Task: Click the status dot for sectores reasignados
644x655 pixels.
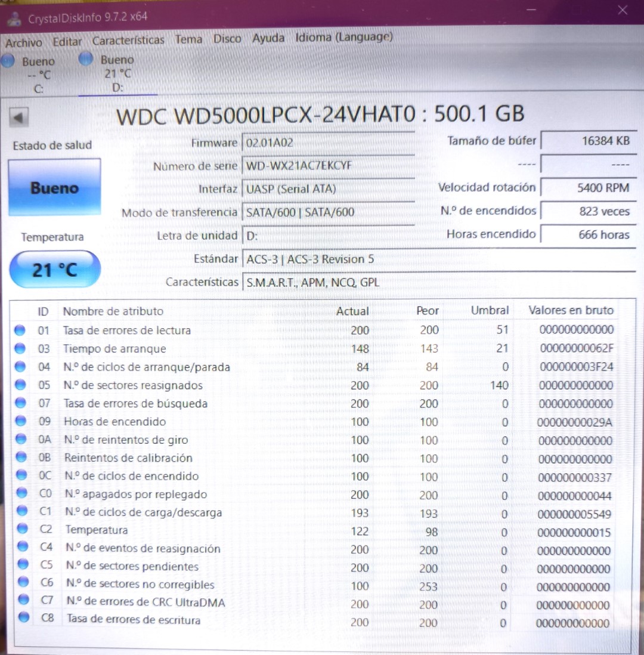Action: pos(20,385)
